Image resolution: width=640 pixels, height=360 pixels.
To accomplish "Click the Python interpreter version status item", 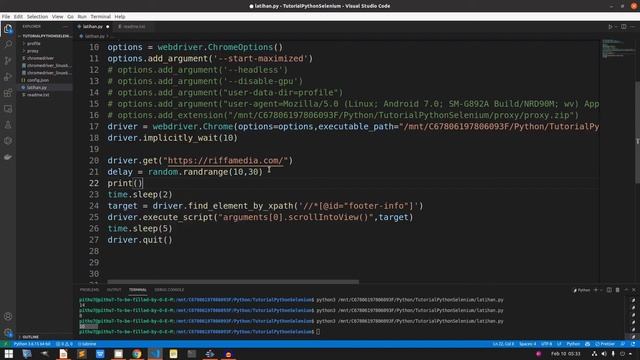I will pos(32,344).
